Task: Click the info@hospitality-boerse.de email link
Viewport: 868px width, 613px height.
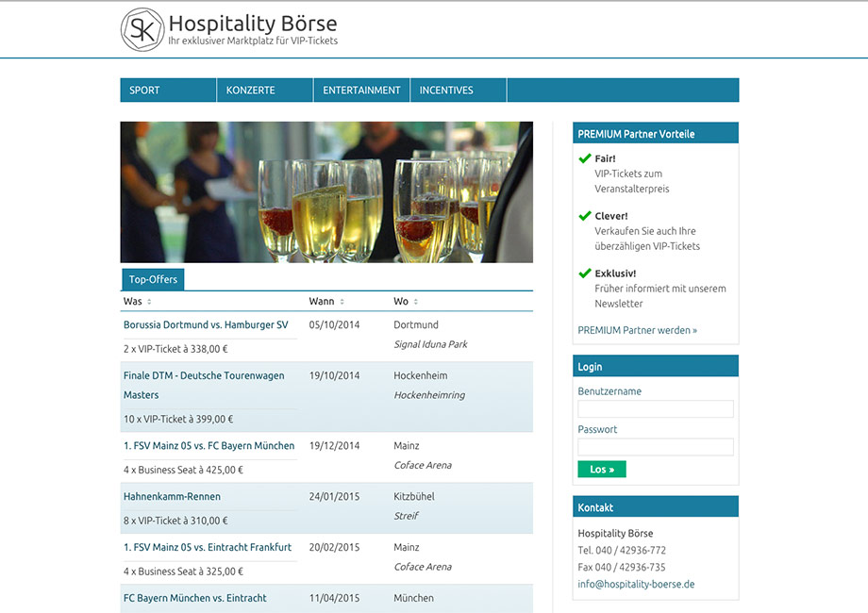Action: pos(636,584)
